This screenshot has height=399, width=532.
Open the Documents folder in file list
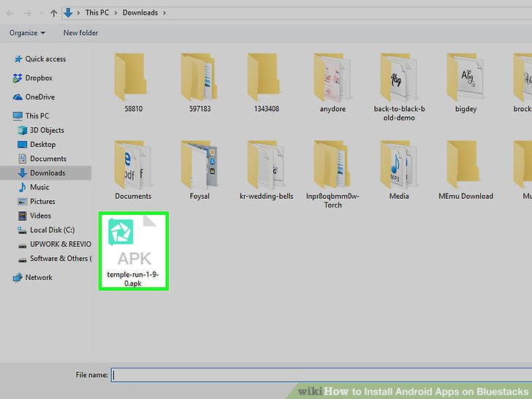[132, 165]
